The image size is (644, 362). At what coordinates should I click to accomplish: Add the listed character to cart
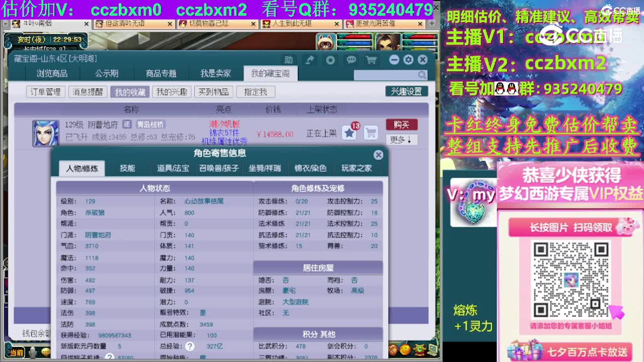(371, 133)
